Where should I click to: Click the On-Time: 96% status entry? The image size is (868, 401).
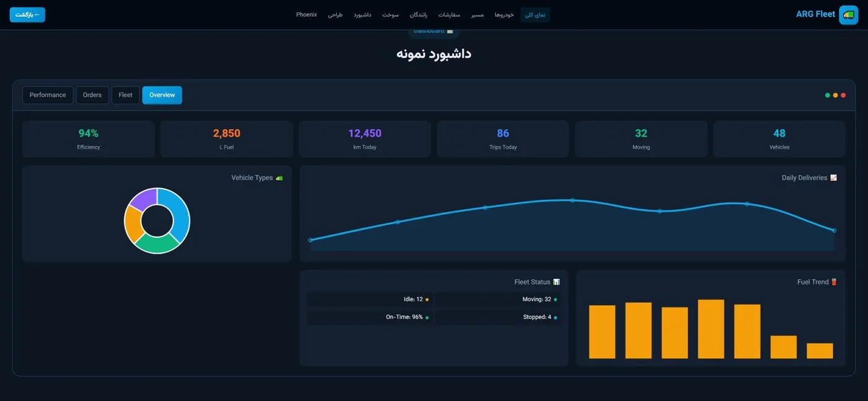370,317
